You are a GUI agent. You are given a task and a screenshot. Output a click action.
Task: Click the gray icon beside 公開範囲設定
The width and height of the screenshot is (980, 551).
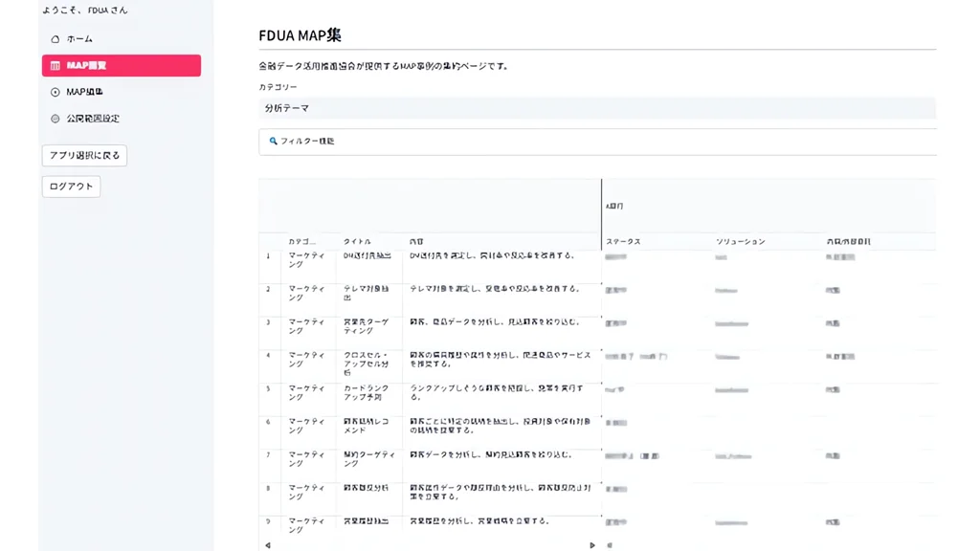[56, 120]
